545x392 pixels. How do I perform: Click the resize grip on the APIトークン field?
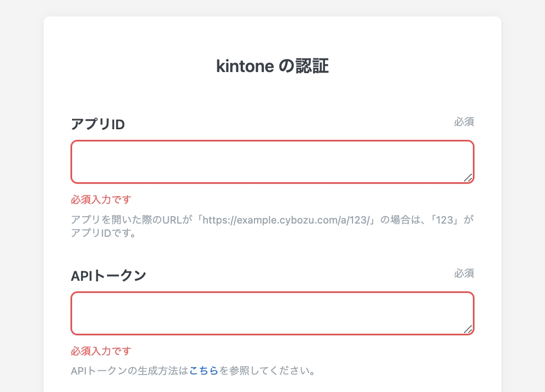(468, 329)
